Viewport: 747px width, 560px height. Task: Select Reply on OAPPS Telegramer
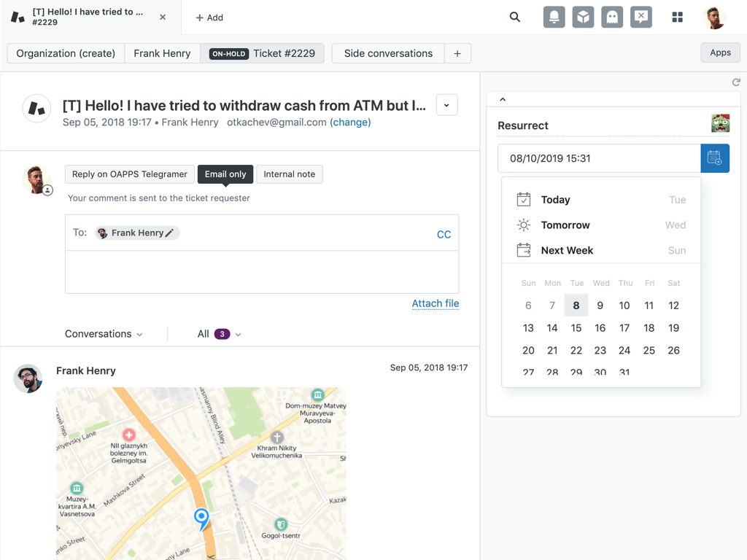pos(130,174)
